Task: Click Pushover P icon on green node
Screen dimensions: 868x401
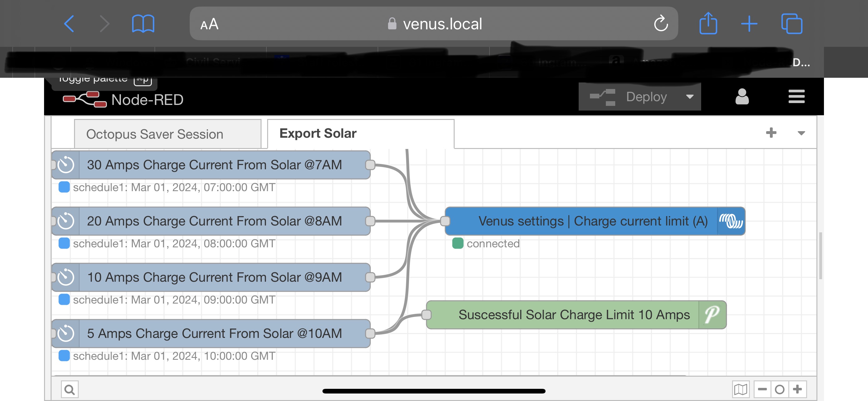Action: (712, 315)
